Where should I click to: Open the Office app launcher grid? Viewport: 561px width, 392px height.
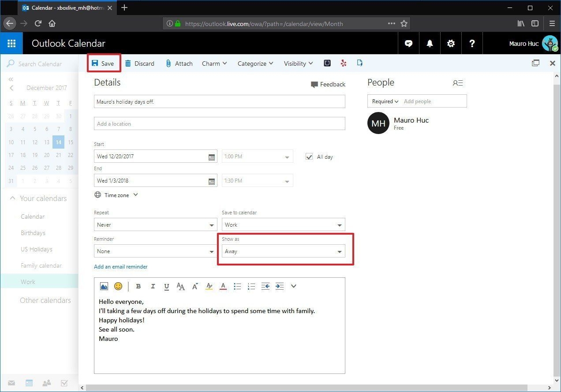click(x=11, y=43)
